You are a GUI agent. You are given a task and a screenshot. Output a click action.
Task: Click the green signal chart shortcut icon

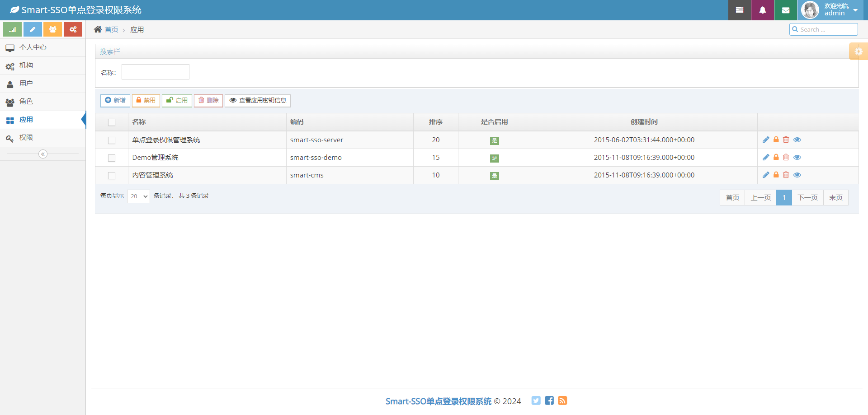(x=12, y=29)
